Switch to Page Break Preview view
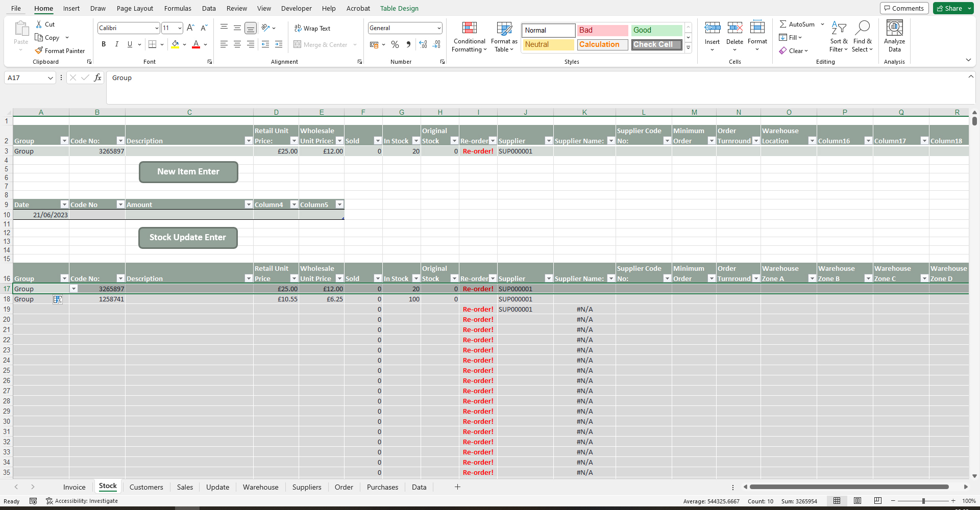980x510 pixels. [x=877, y=501]
